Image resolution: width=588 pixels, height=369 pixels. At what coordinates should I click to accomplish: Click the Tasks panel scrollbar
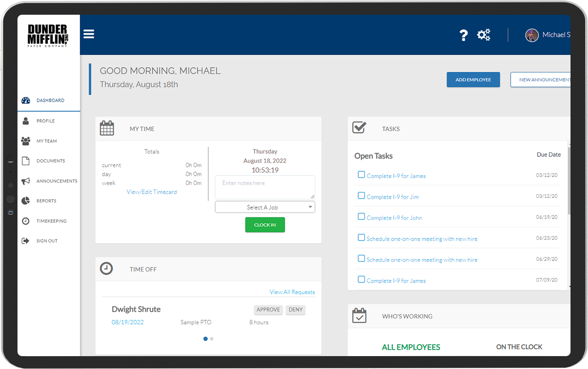pyautogui.click(x=569, y=180)
